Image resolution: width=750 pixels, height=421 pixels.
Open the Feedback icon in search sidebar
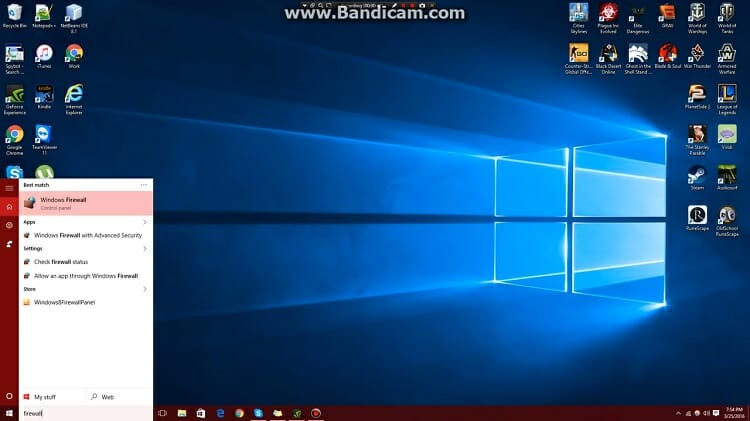9,244
